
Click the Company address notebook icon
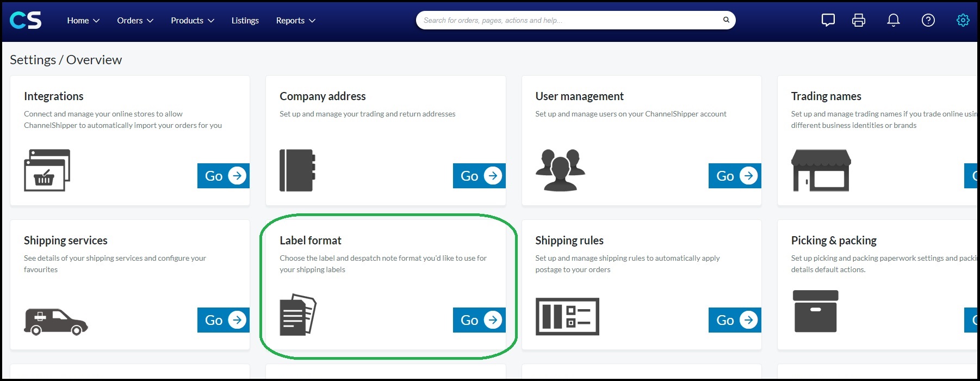(297, 170)
